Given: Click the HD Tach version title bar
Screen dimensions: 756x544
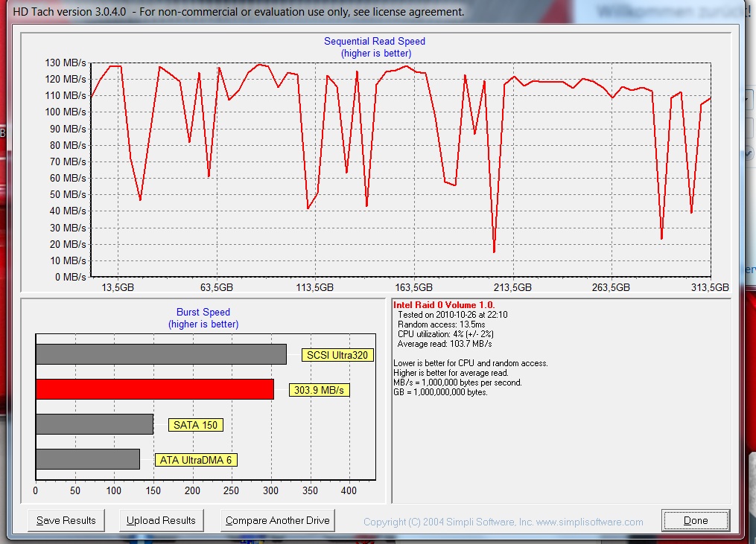Looking at the screenshot, I should [238, 12].
